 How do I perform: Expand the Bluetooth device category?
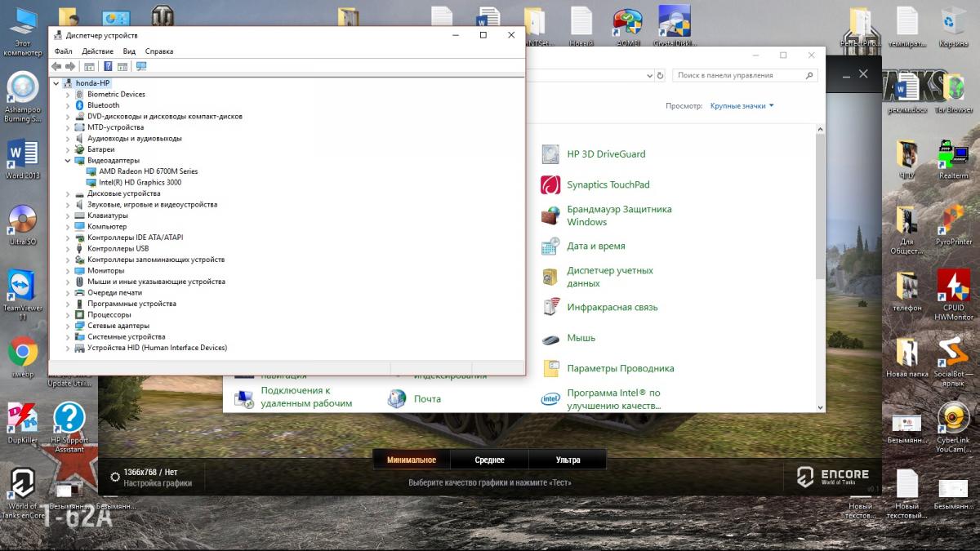tap(69, 105)
